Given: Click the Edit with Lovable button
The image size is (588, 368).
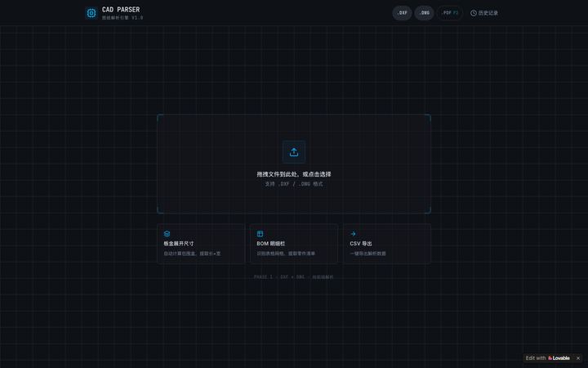Looking at the screenshot, I should pos(547,358).
